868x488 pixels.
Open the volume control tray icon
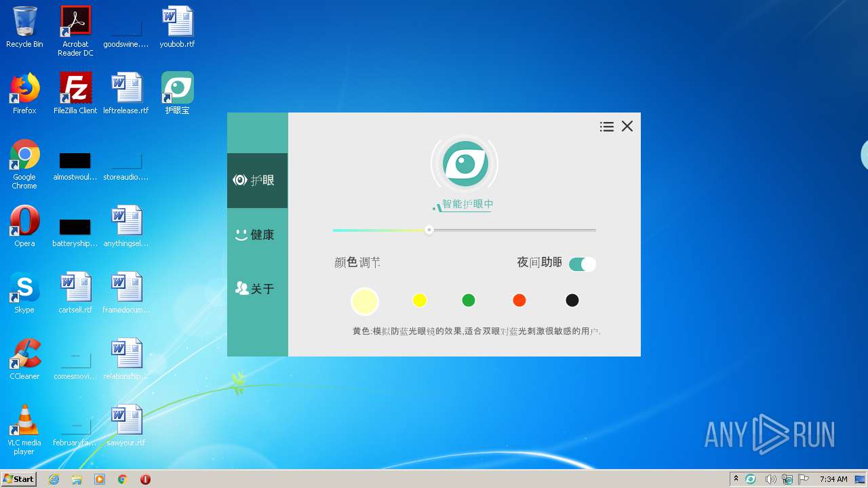point(770,479)
